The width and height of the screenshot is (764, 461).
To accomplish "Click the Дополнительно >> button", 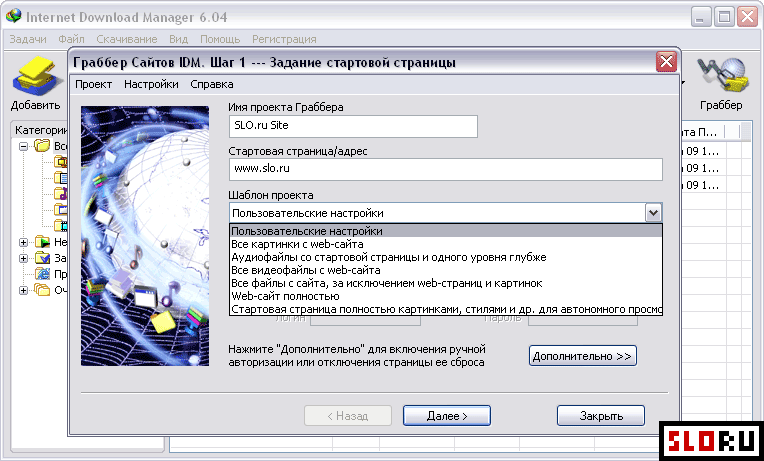I will 582,356.
